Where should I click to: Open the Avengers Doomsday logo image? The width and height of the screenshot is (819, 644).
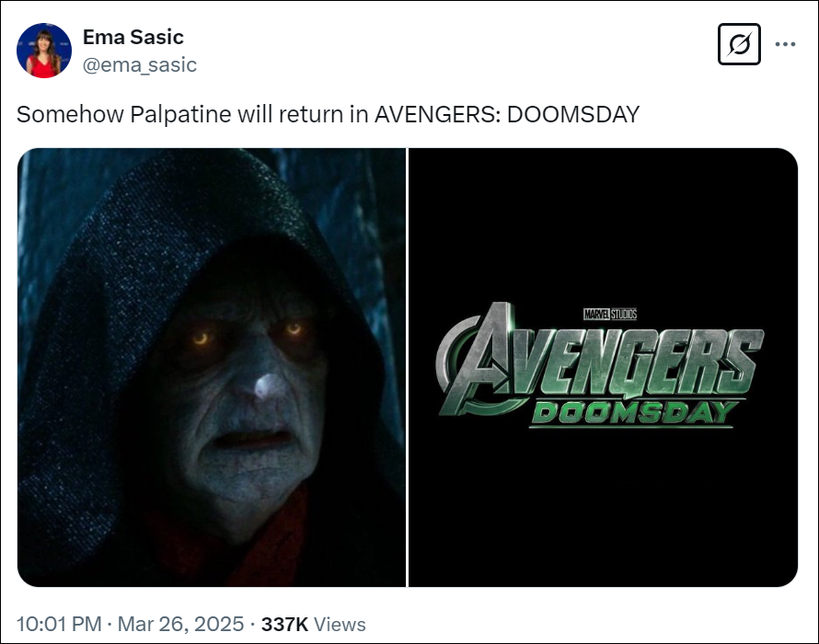point(604,367)
